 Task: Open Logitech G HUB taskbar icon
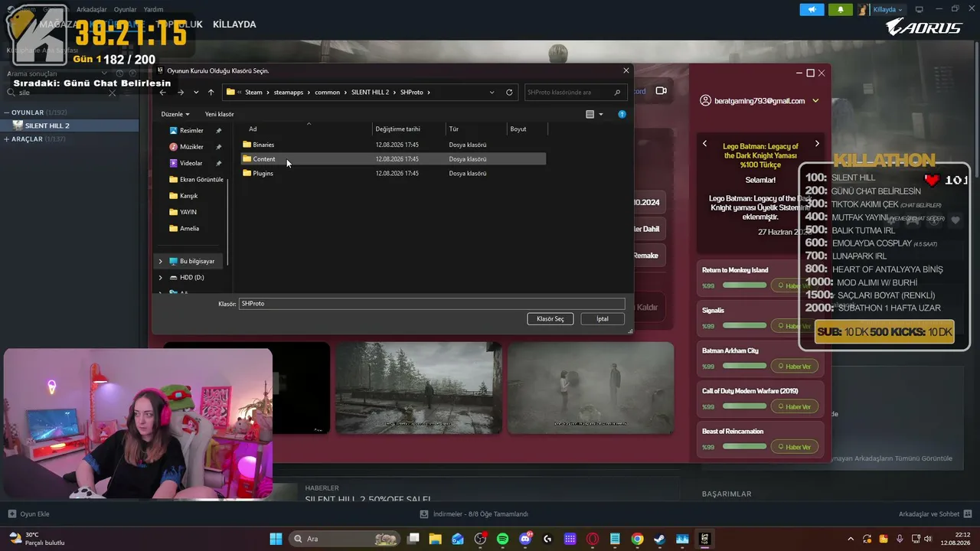click(547, 539)
